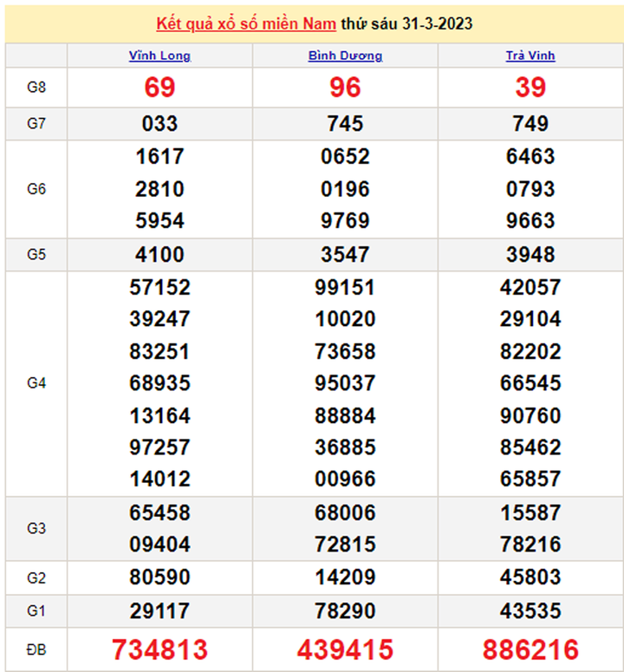This screenshot has height=672, width=624.
Task: Click Trà Vinh G8 result 39
Action: click(530, 88)
